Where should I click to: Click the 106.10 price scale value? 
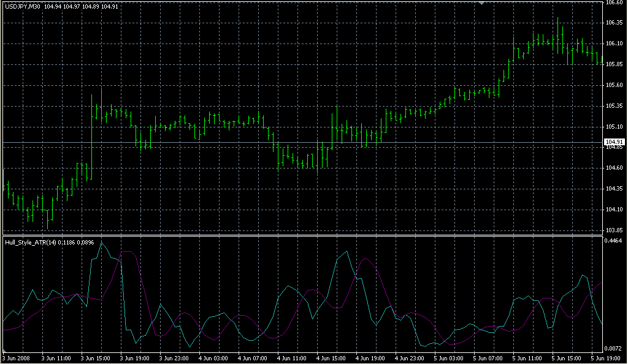614,44
